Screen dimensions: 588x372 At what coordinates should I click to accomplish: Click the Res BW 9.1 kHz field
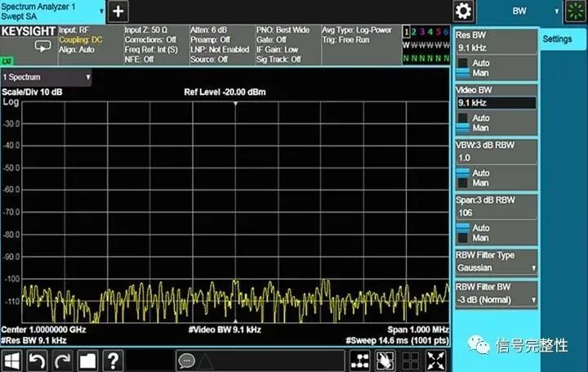click(x=496, y=47)
